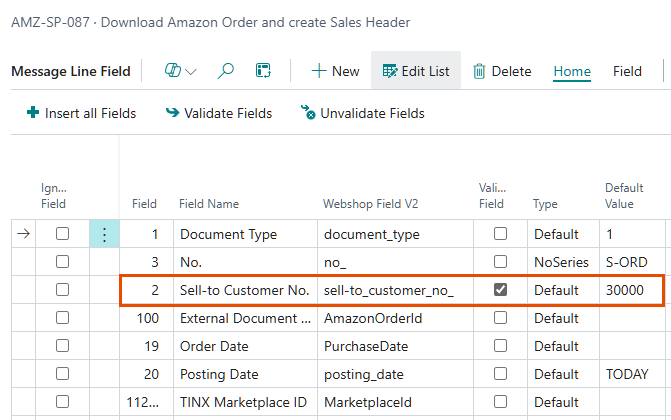Image resolution: width=671 pixels, height=420 pixels.
Task: Check Ignore Field for No. row
Action: pos(62,262)
